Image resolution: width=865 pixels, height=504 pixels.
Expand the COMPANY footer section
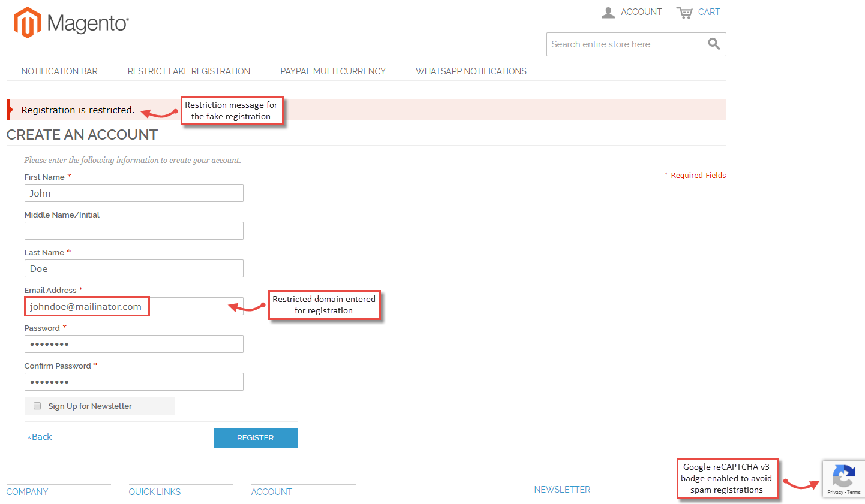coord(27,491)
